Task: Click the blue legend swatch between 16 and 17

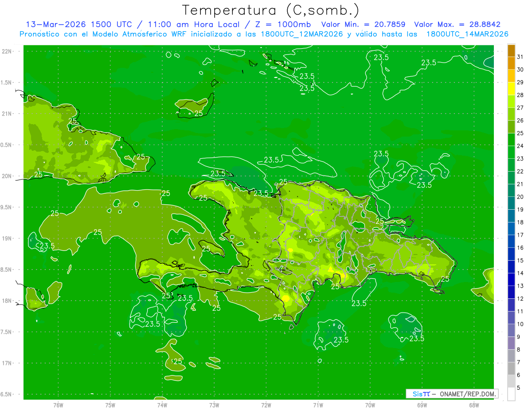Action: click(511, 241)
